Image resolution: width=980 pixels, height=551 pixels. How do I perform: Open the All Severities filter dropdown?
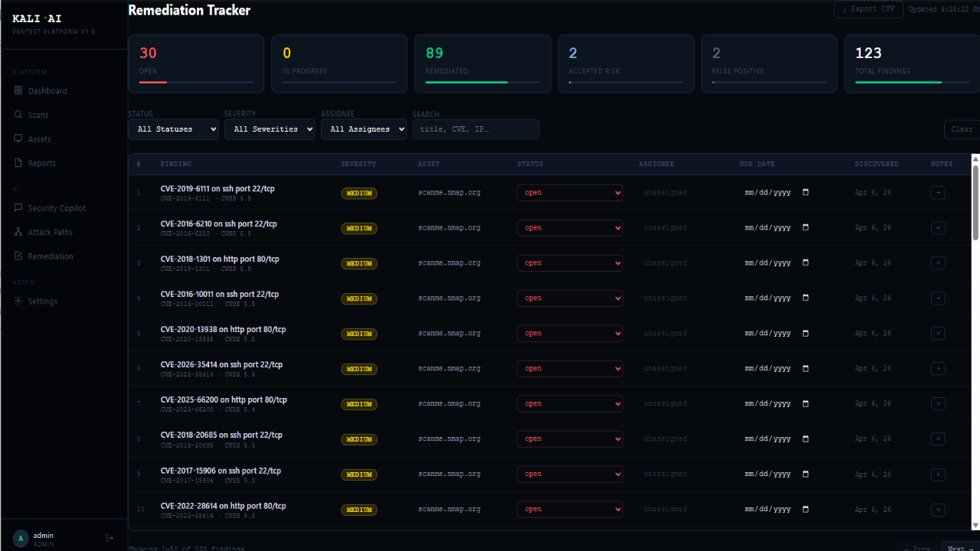coord(269,129)
